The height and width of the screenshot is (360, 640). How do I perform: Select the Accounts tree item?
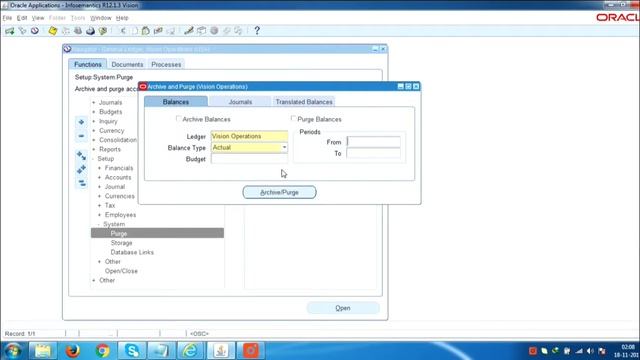coord(118,178)
